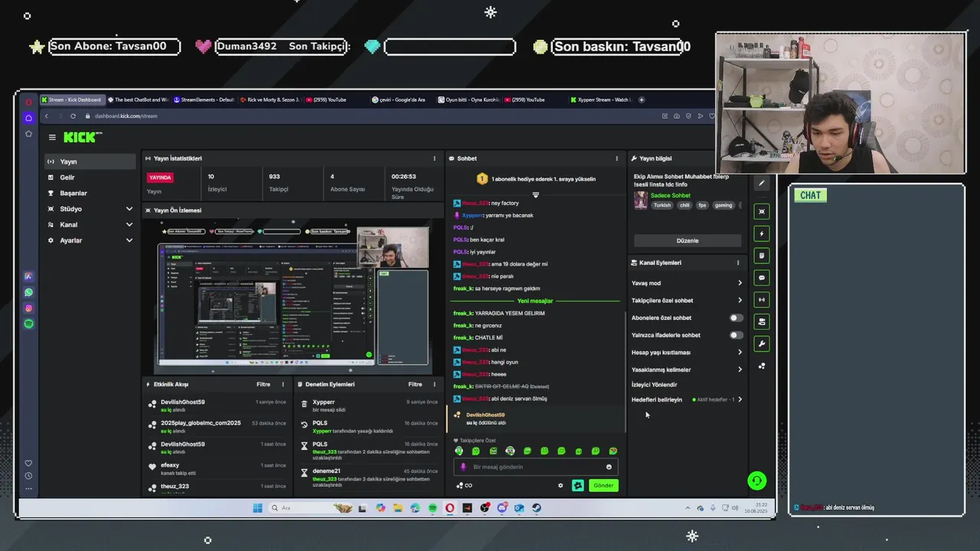Click the Turkish tag
Image resolution: width=980 pixels, height=551 pixels.
pyautogui.click(x=662, y=205)
